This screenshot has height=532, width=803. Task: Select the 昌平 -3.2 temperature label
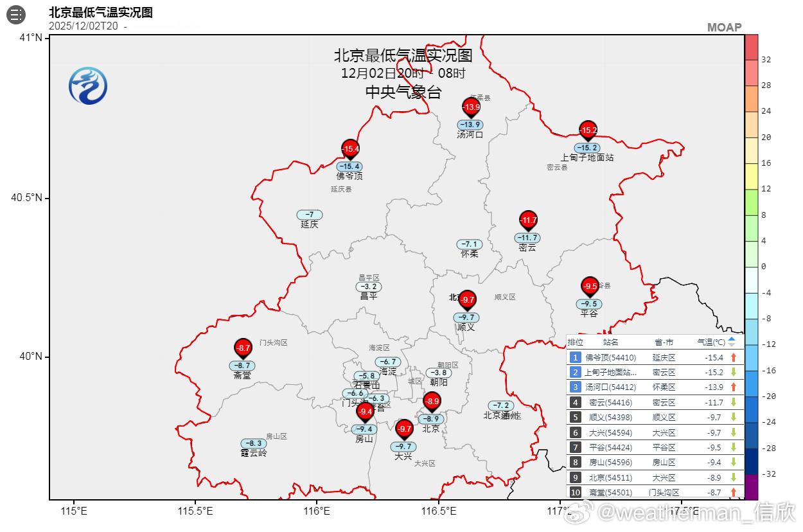click(x=369, y=287)
